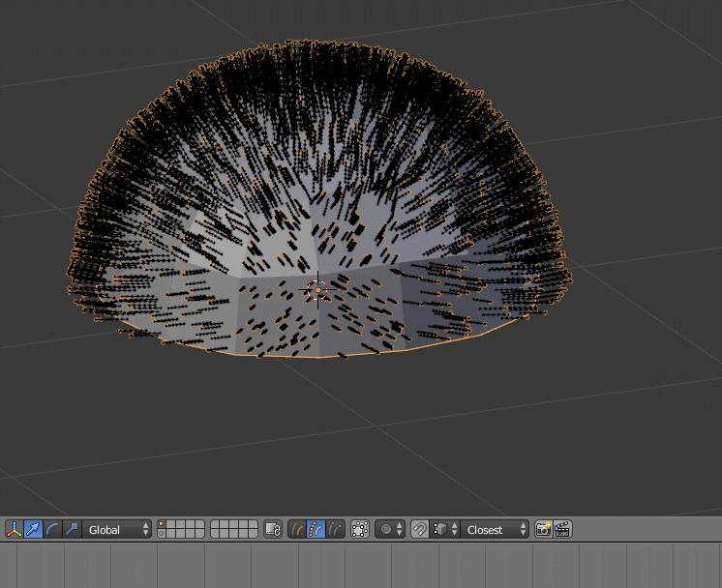722x588 pixels.
Task: Toggle the snap magnet button
Action: pos(419,530)
